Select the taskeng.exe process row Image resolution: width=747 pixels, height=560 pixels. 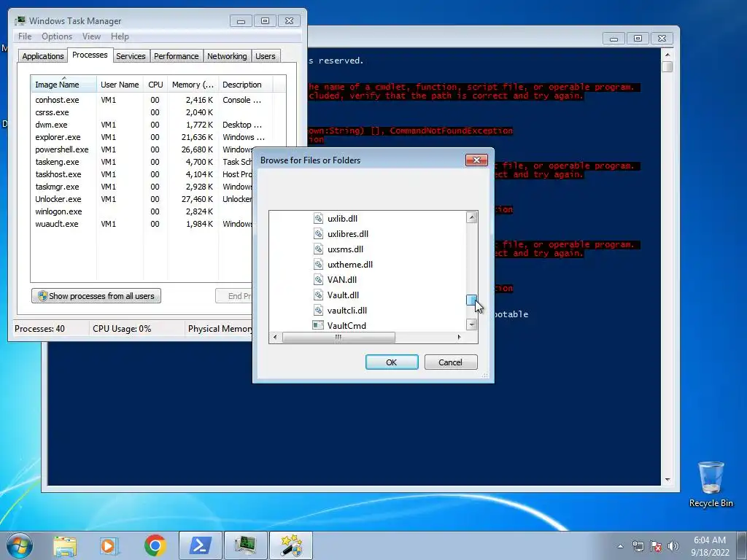[x=142, y=162]
